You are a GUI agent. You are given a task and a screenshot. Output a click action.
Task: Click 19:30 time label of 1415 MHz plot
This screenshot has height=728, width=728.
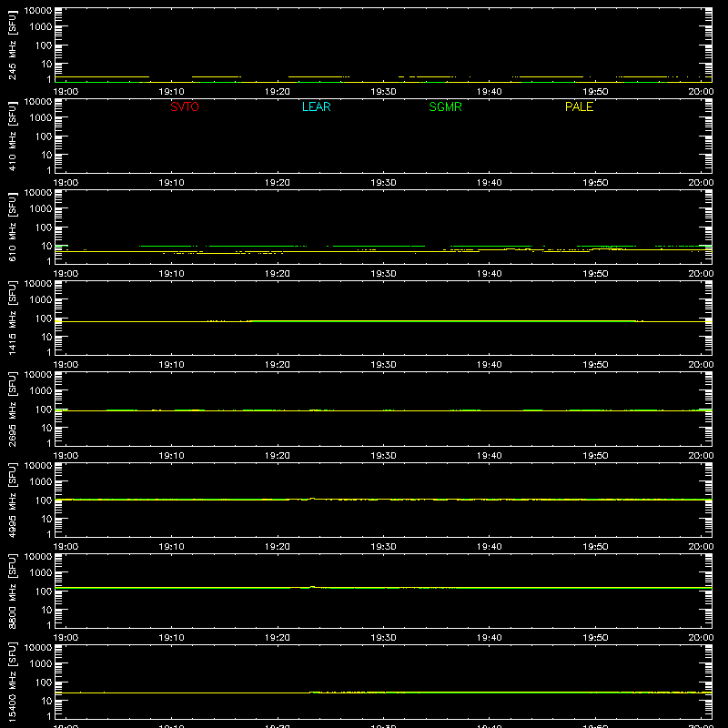click(x=383, y=365)
